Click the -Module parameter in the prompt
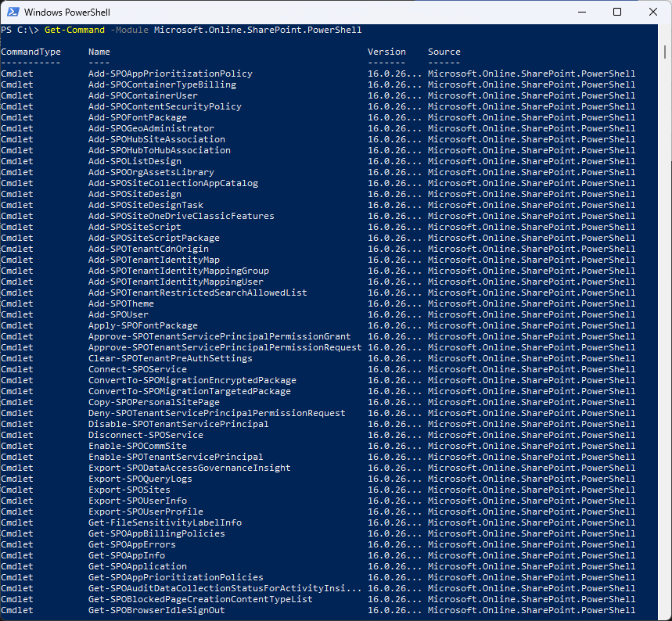The width and height of the screenshot is (672, 621). click(x=129, y=30)
